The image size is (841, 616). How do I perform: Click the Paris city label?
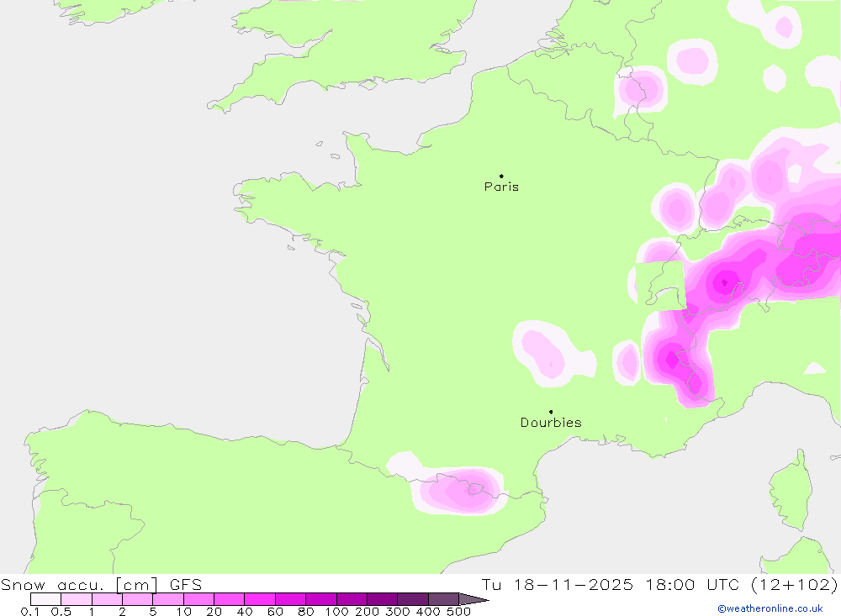(x=501, y=187)
